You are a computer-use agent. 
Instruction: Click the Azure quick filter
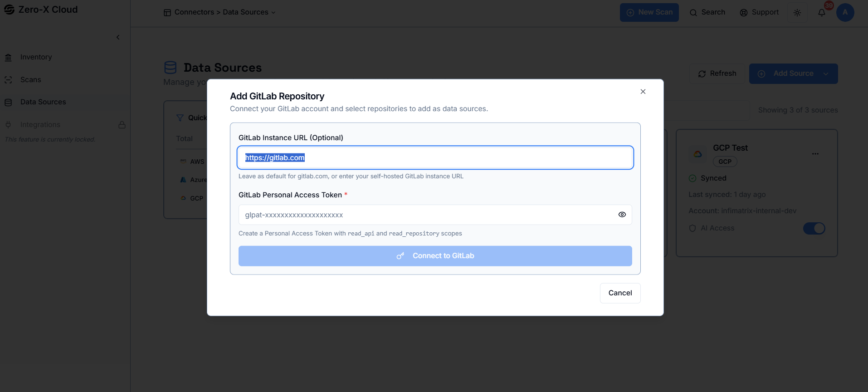coord(194,180)
